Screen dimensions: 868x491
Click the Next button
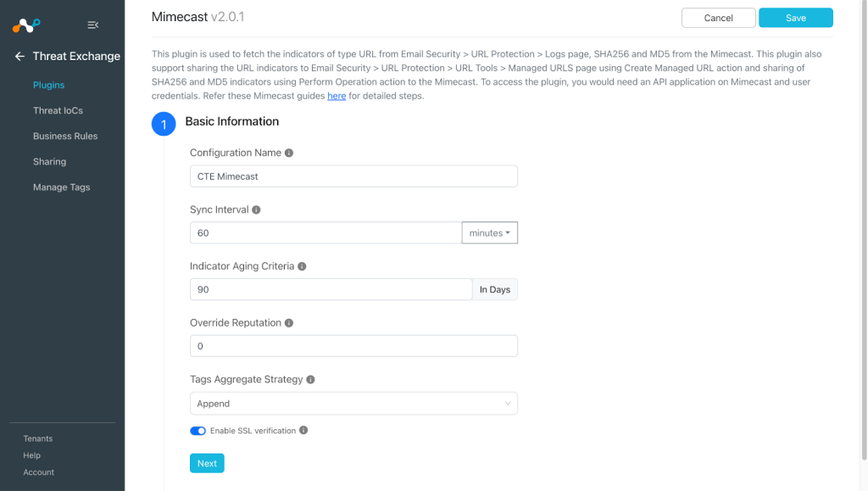(207, 463)
